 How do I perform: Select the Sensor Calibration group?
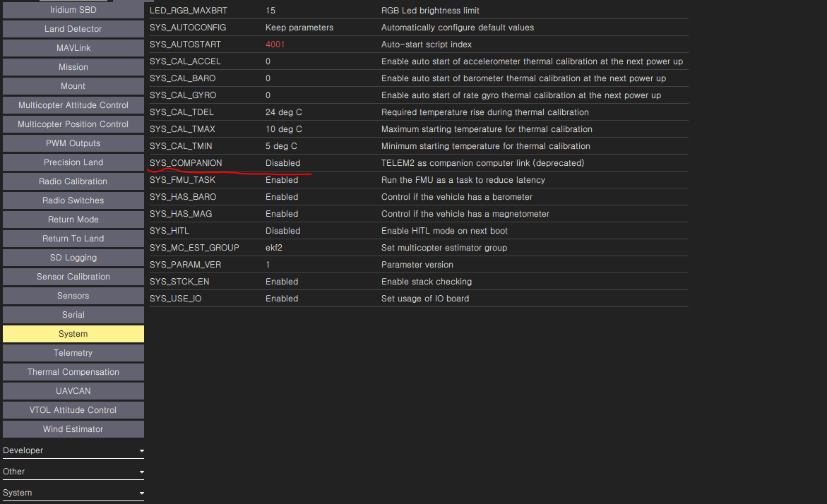(73, 276)
